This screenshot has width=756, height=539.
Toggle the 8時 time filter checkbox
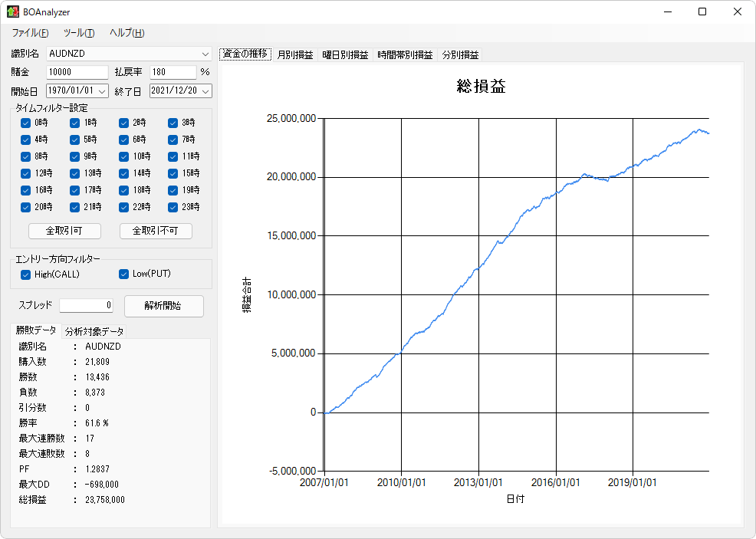point(25,156)
